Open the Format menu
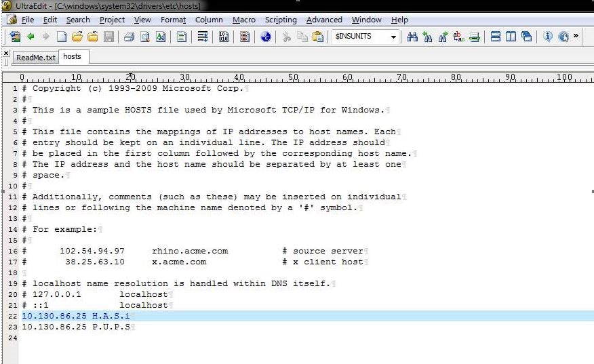This screenshot has width=594, height=364. (x=173, y=20)
